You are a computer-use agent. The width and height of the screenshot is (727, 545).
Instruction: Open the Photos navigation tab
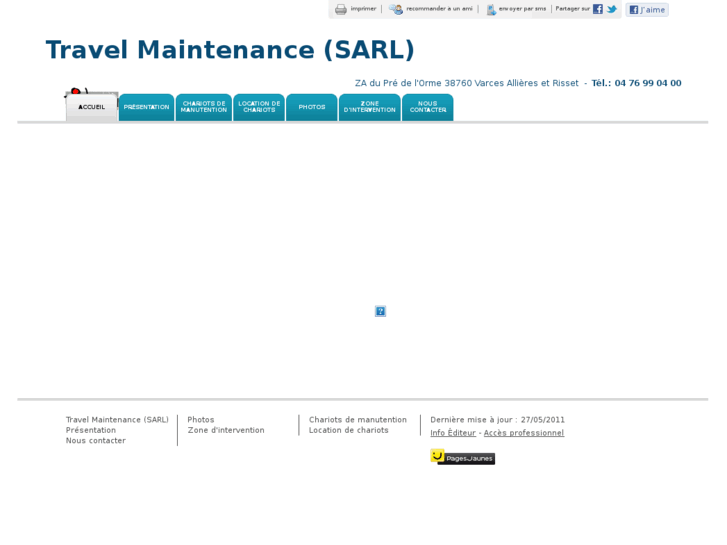[x=312, y=107]
